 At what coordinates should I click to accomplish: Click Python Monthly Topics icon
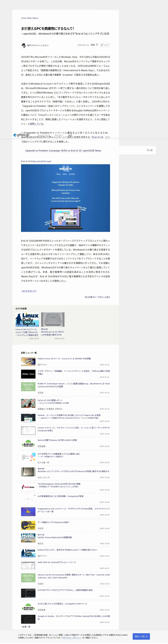click(x=28, y=525)
